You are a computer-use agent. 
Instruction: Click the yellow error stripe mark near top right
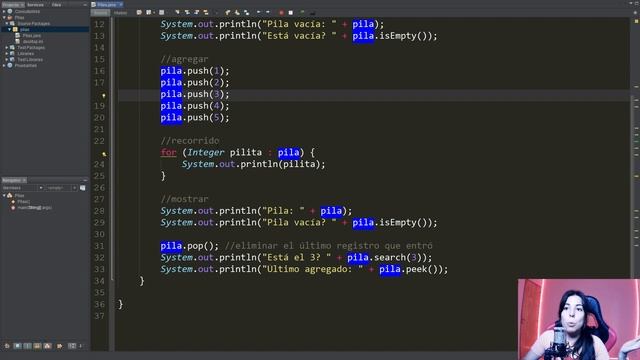636,21
